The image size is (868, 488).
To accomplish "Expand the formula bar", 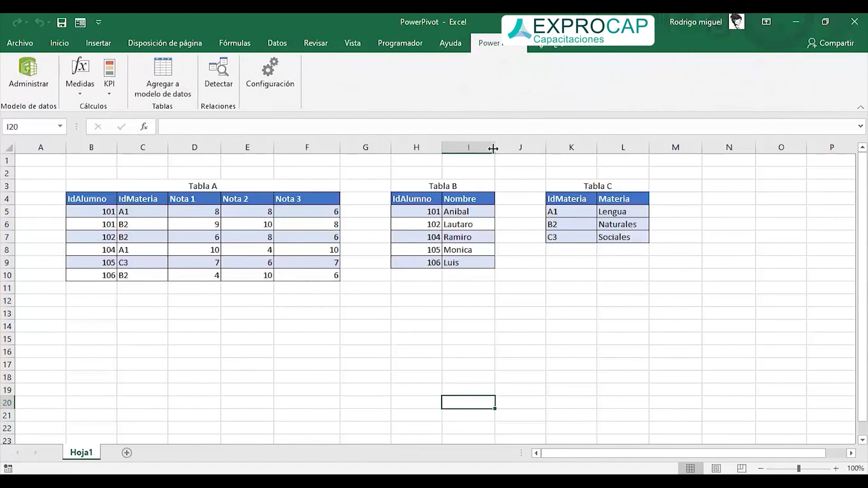I will point(860,127).
